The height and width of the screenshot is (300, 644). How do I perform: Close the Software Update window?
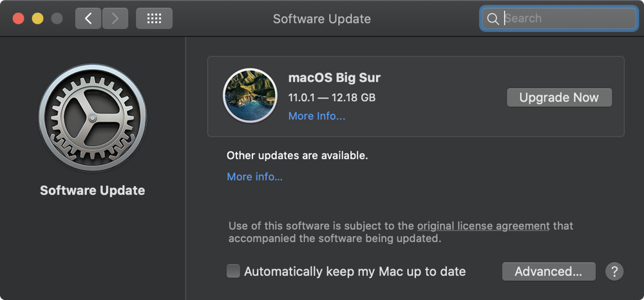[18, 19]
